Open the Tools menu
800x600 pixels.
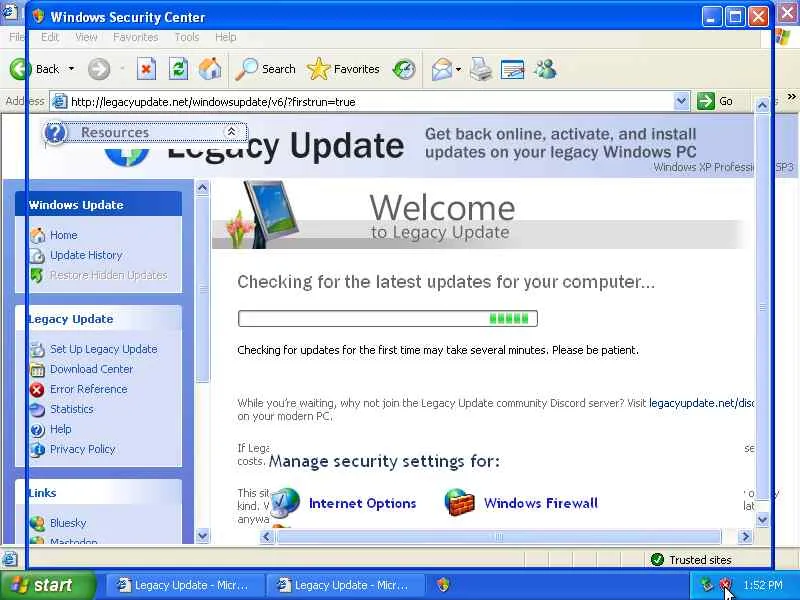pyautogui.click(x=187, y=37)
